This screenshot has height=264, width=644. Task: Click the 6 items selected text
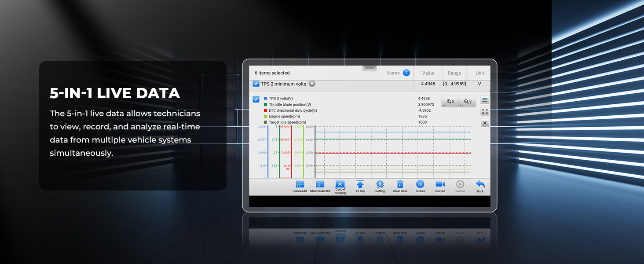[x=272, y=73]
